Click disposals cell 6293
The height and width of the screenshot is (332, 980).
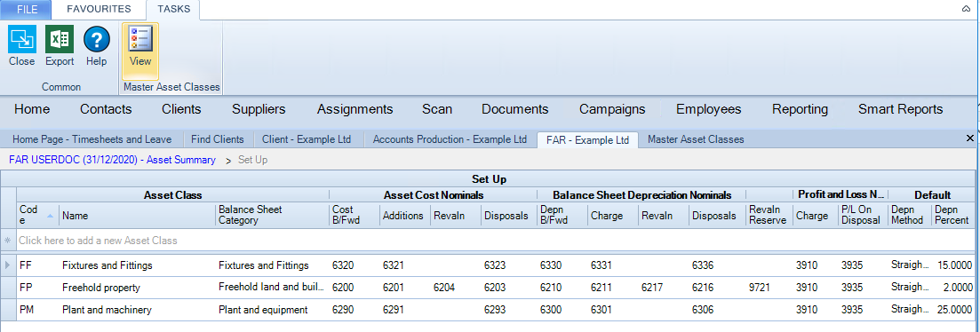pos(509,310)
